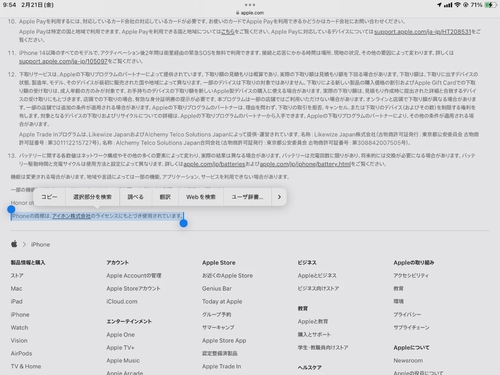Open 学生・教職員向けストア link

click(x=323, y=348)
